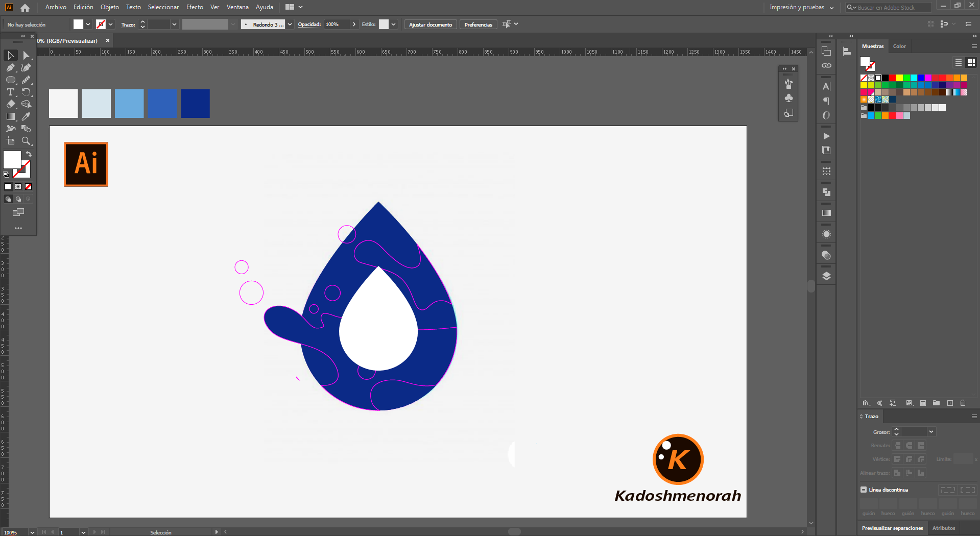Open the Align panel icon

point(847,51)
